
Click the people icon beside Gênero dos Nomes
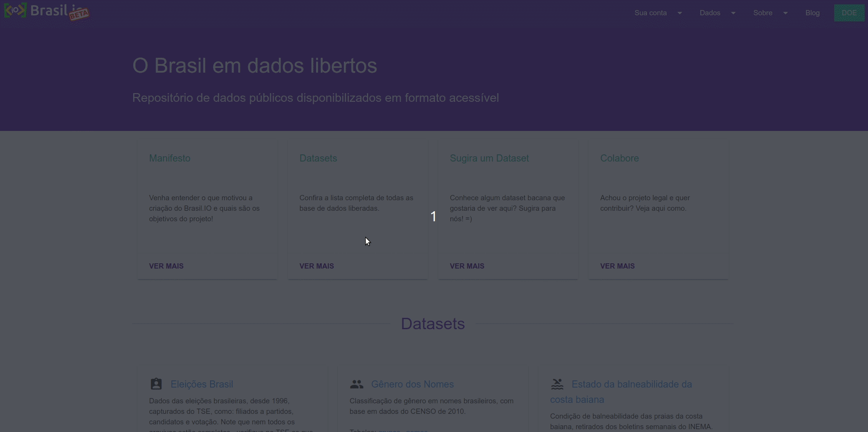[357, 384]
